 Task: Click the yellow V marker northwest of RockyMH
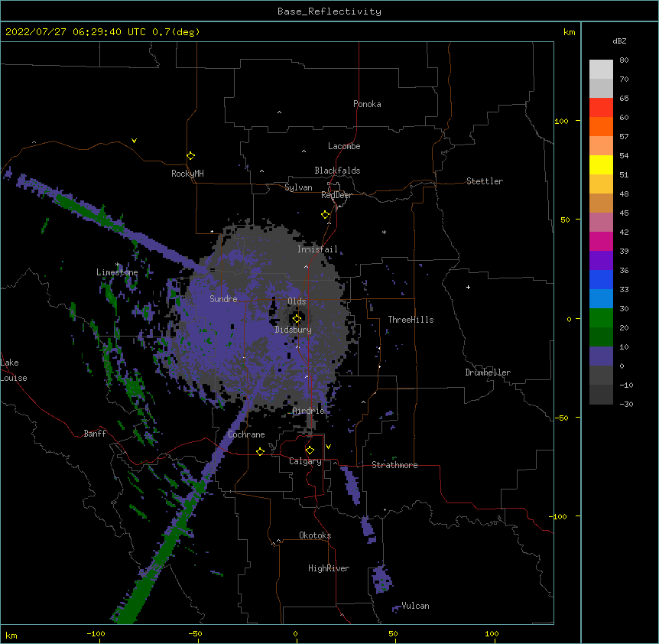[x=134, y=141]
